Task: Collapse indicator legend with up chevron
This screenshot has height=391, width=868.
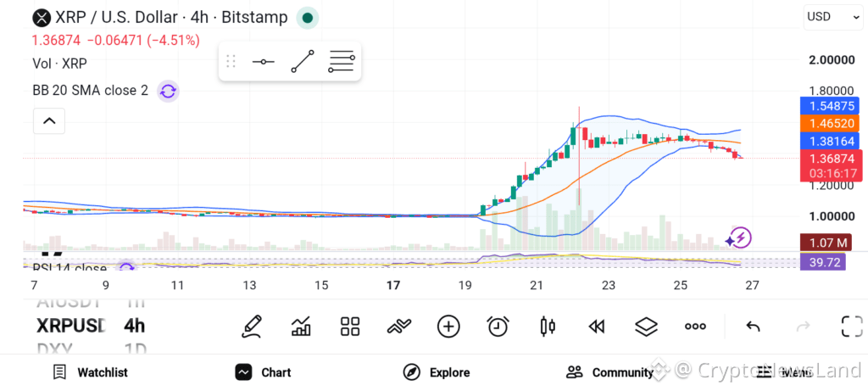Action: [x=49, y=120]
